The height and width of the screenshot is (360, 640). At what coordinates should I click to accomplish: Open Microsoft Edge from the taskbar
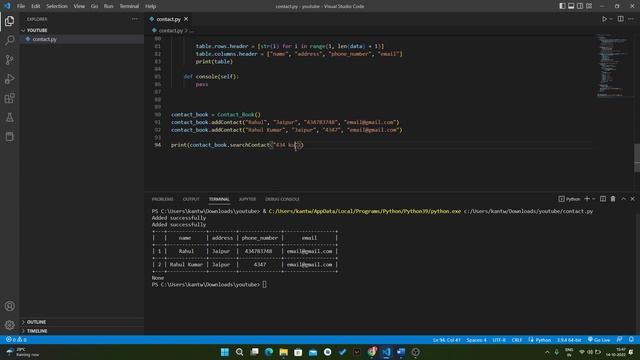[x=269, y=352]
